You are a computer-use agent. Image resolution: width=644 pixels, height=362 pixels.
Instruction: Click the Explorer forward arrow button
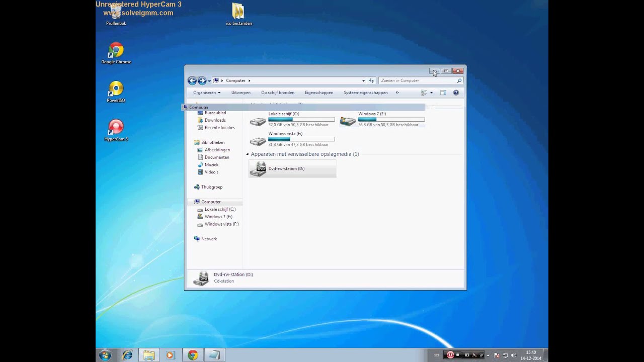[x=202, y=80]
